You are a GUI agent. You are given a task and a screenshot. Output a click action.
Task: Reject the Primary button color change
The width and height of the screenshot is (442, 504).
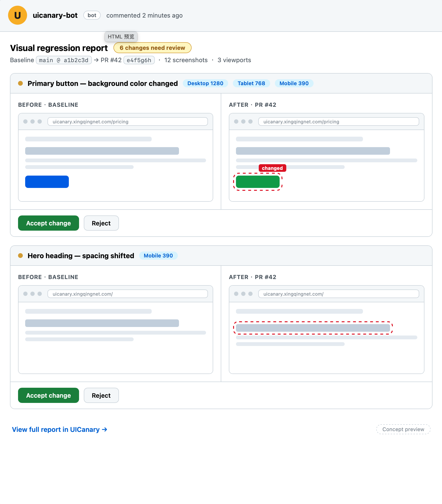[101, 223]
